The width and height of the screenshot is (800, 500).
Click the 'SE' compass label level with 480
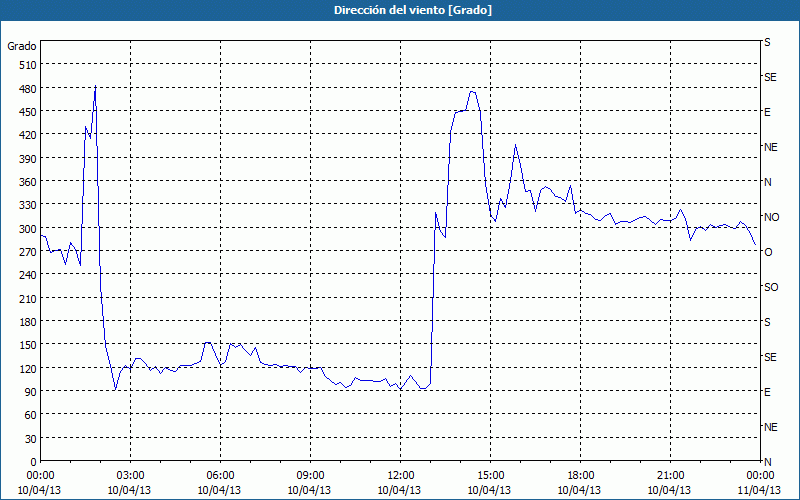770,77
